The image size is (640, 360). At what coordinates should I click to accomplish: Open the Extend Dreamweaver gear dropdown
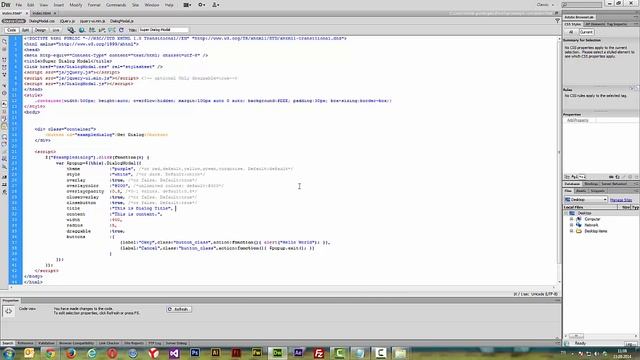coord(202,5)
